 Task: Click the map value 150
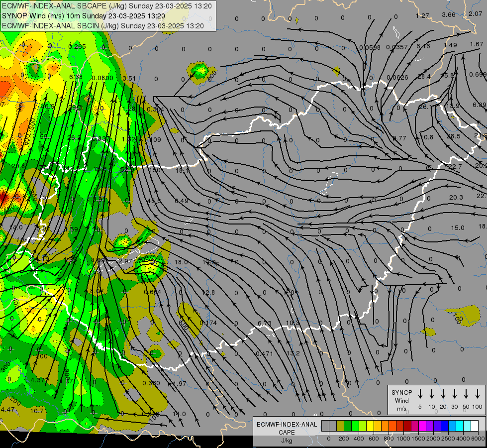pyautogui.click(x=154, y=170)
